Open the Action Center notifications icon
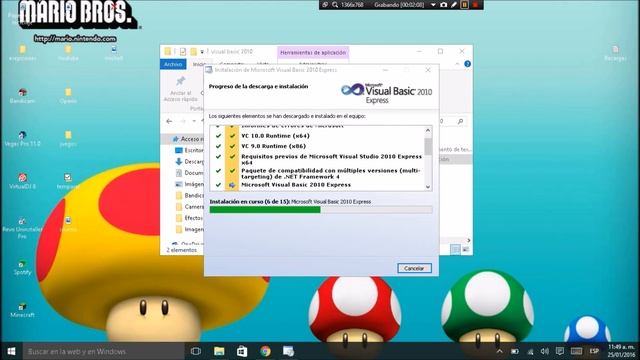The width and height of the screenshot is (640, 360). click(x=560, y=351)
